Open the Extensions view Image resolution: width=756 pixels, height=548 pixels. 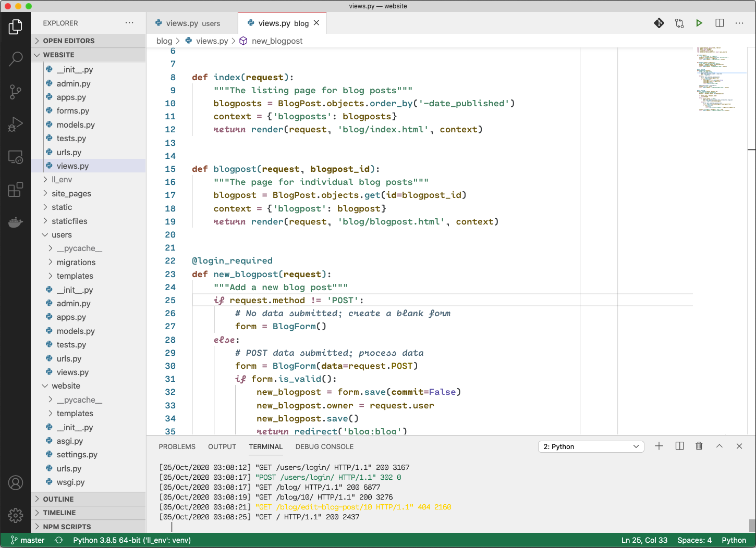point(16,190)
